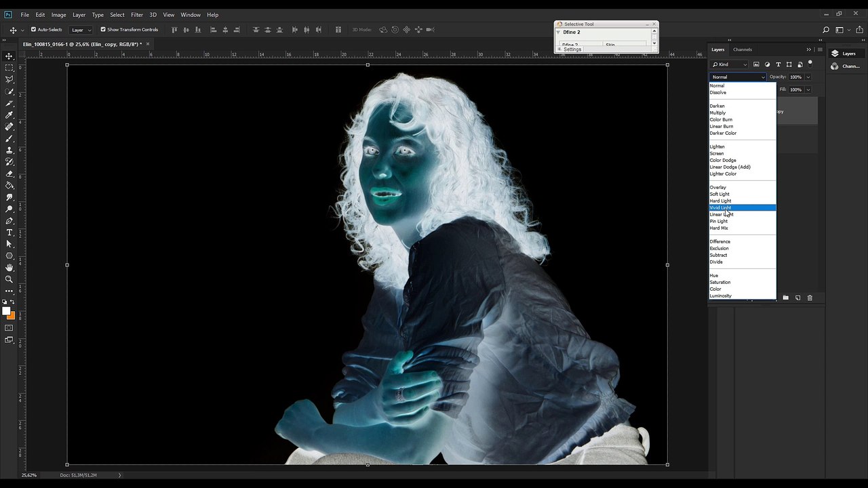This screenshot has width=868, height=488.
Task: Filter layers by pixel layer icon
Action: click(x=756, y=64)
